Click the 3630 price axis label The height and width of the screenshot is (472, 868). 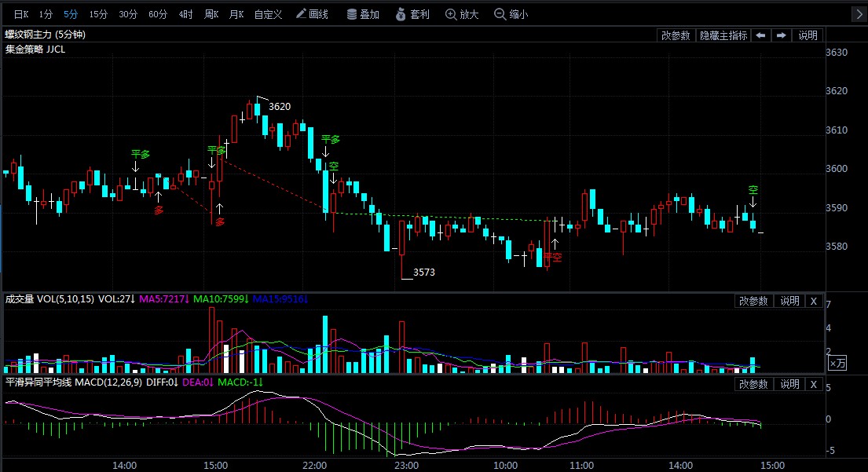tap(837, 53)
